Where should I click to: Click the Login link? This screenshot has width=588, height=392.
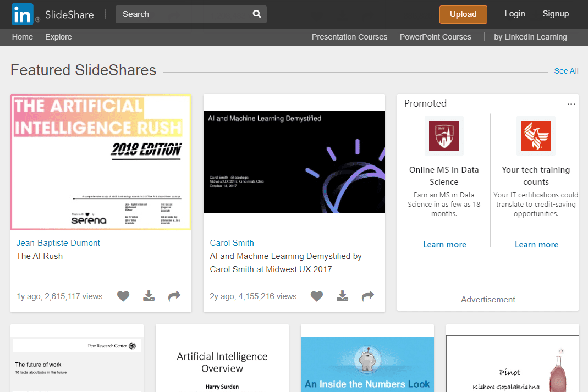(514, 14)
